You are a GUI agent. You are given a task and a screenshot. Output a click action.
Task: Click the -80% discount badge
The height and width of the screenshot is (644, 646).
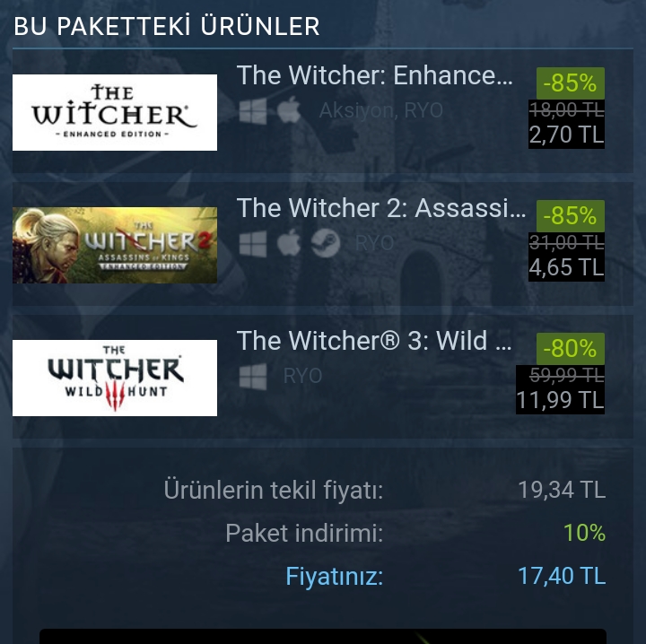click(571, 348)
